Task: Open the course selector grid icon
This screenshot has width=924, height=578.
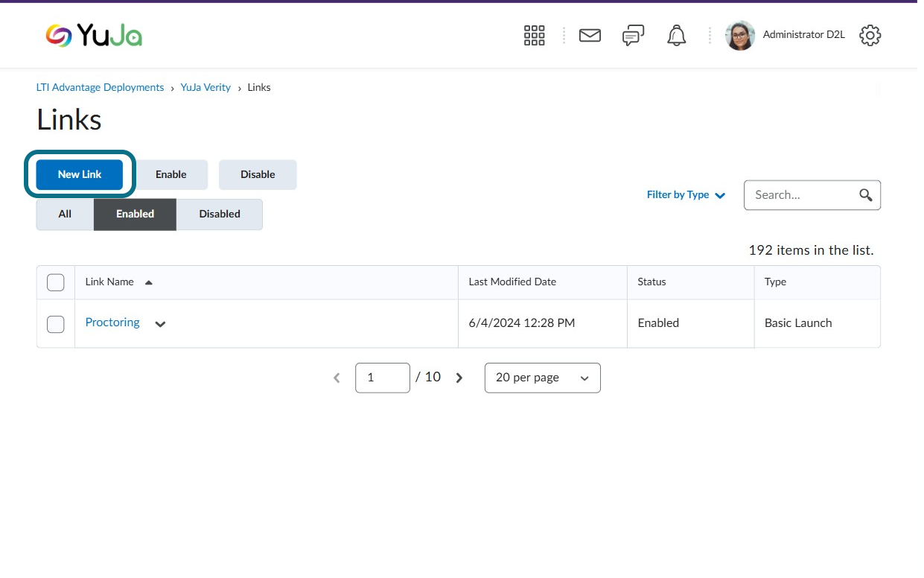Action: (535, 35)
